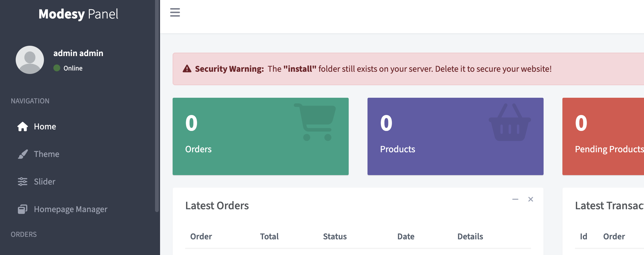Click the Homepage Manager stacked icon
This screenshot has width=644, height=255.
pos(23,209)
